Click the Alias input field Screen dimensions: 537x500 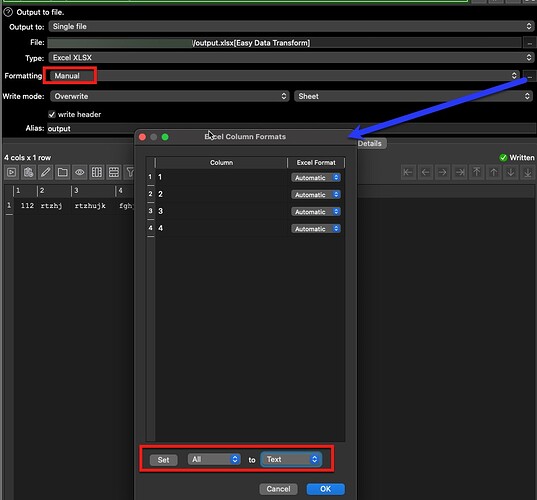291,128
